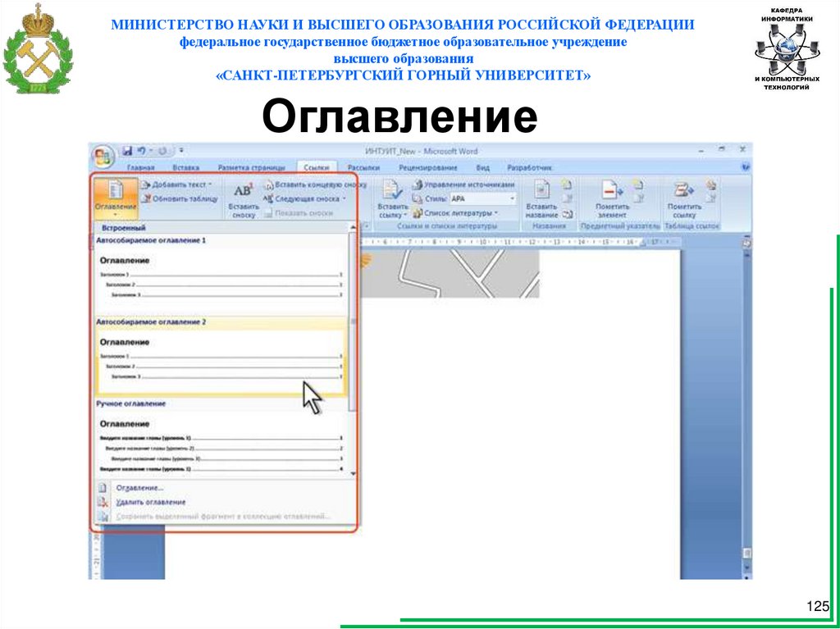The height and width of the screenshot is (629, 840).
Task: Click Оглавление... menu entry
Action: pyautogui.click(x=139, y=488)
